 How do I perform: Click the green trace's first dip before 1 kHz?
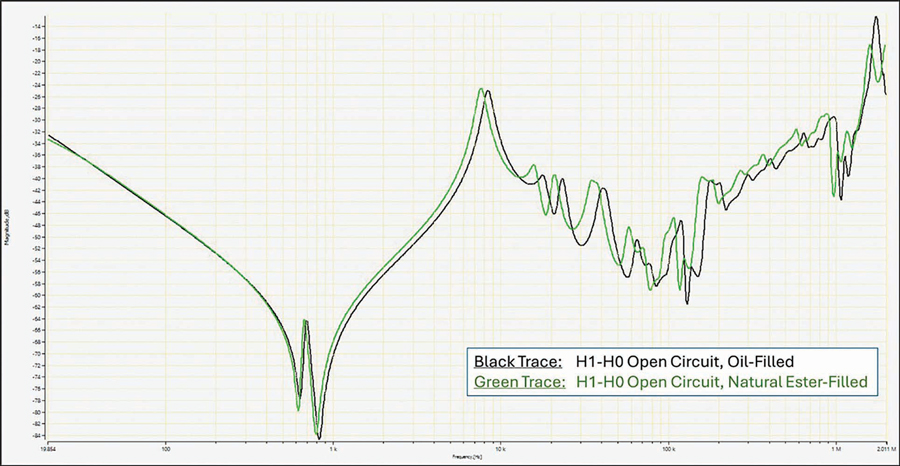(298, 409)
